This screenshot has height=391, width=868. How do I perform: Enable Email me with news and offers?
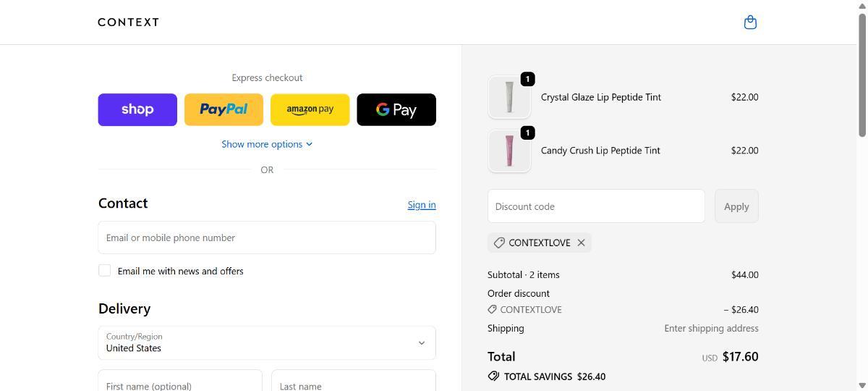point(105,270)
